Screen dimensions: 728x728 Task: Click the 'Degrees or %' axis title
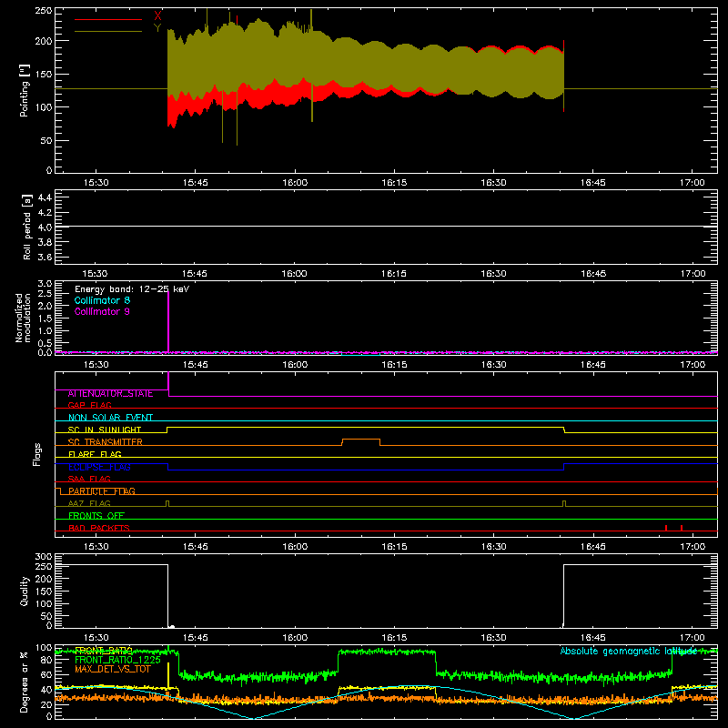25,682
